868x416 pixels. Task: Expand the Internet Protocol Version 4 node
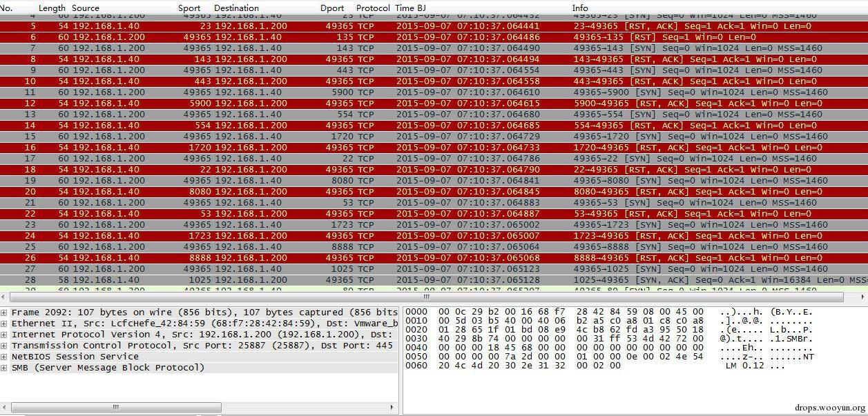pyautogui.click(x=4, y=335)
